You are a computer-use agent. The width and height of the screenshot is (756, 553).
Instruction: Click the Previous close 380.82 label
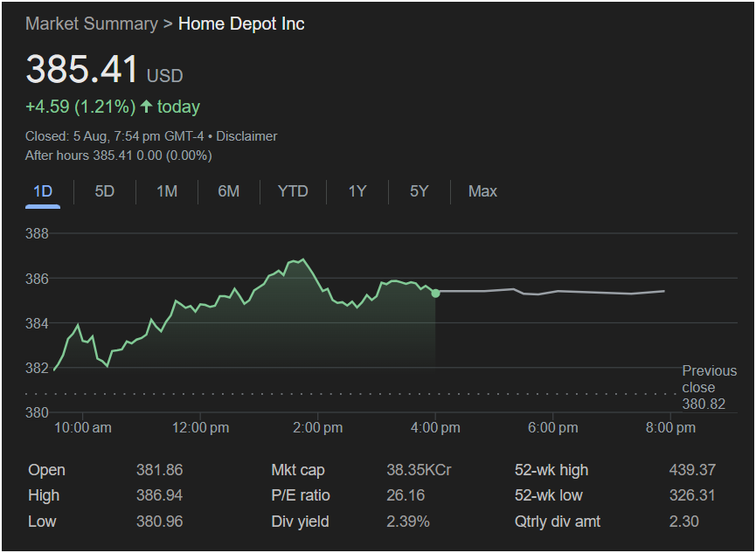[709, 387]
